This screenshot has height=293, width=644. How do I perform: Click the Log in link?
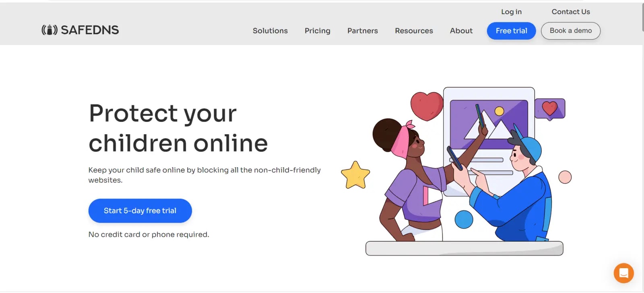tap(511, 12)
